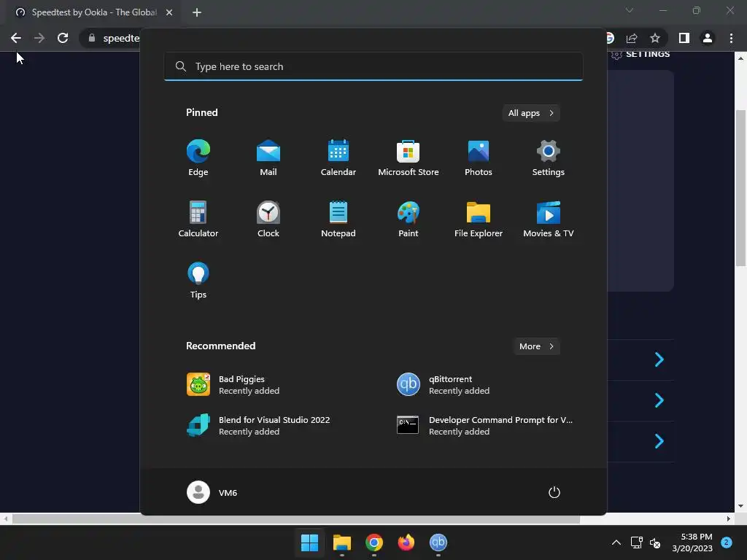Click the third blue chevron on Speedtest page
The width and height of the screenshot is (747, 560).
(659, 441)
